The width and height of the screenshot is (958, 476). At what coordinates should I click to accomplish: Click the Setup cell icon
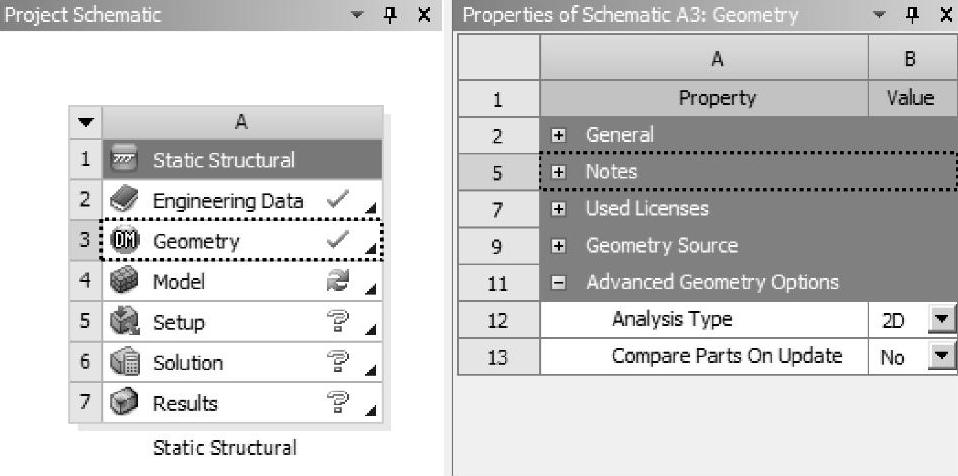[x=125, y=322]
